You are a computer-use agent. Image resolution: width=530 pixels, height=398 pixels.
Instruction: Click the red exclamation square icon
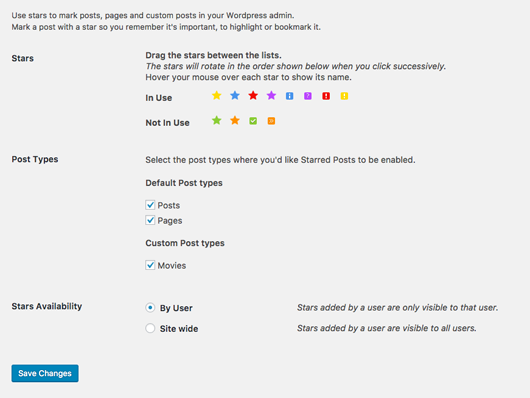pos(326,96)
